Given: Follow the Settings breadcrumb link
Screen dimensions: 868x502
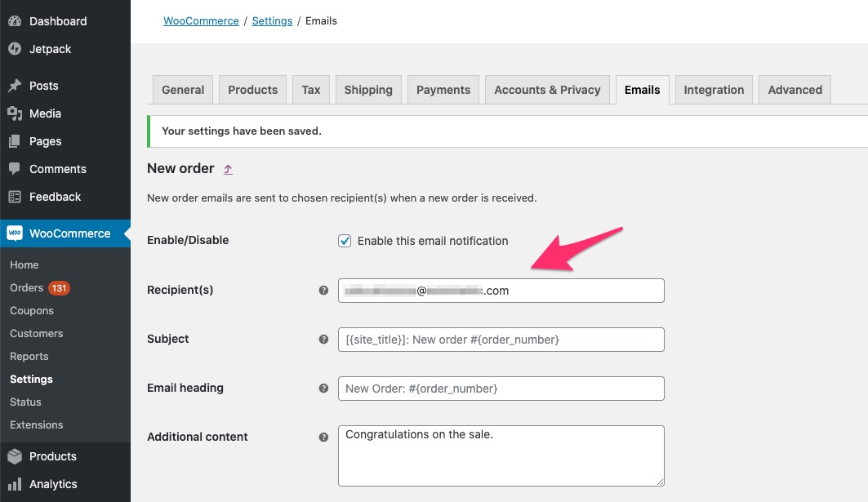Looking at the screenshot, I should 272,20.
